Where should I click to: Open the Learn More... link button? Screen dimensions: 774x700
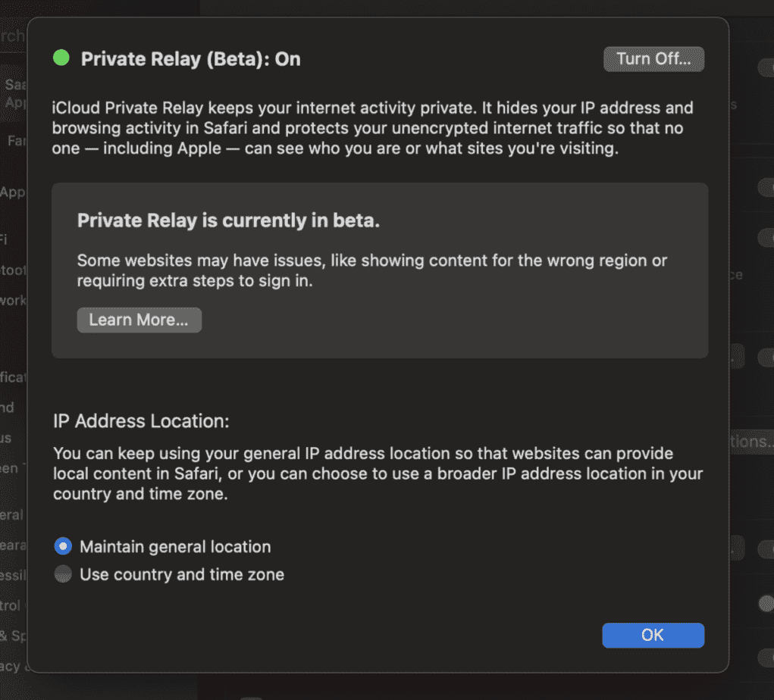[139, 320]
